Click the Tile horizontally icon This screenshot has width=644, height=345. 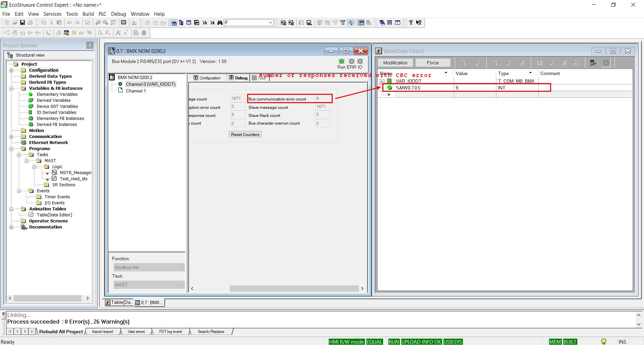click(390, 22)
